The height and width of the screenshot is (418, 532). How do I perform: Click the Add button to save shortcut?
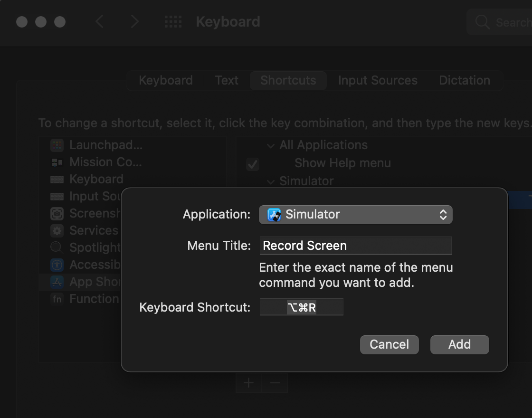click(459, 344)
